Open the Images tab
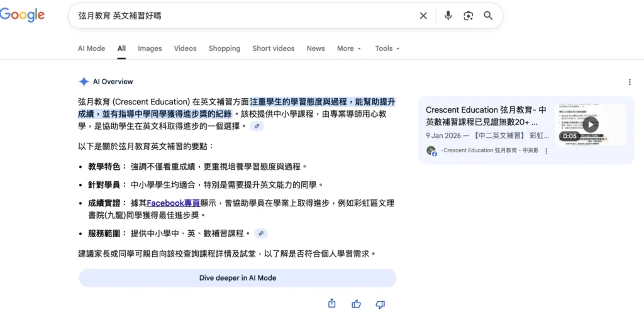The width and height of the screenshot is (644, 312). click(150, 48)
